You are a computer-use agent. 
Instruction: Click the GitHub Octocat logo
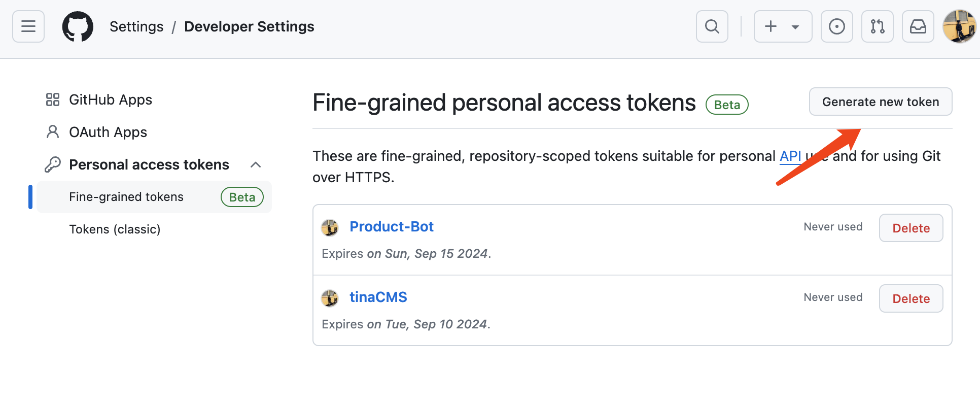click(x=78, y=26)
